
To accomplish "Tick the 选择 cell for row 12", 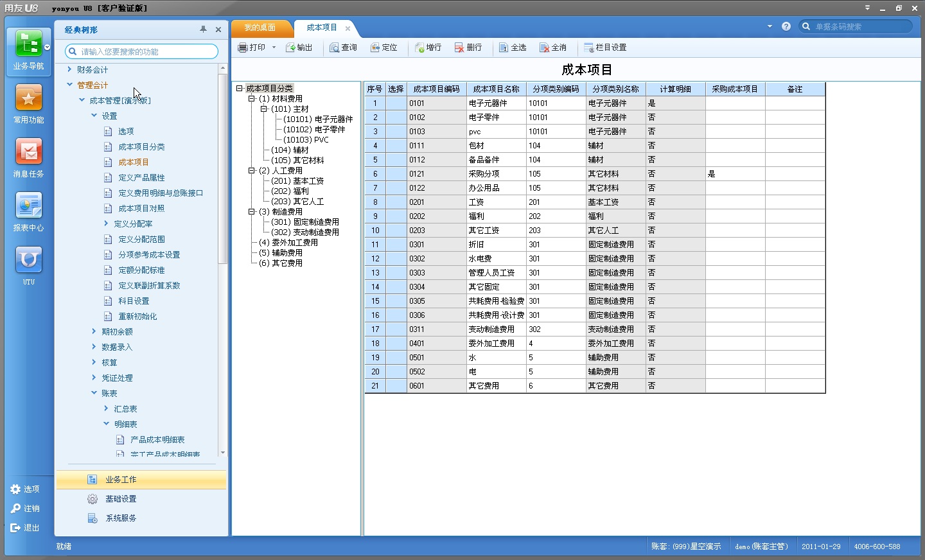I will pos(396,259).
